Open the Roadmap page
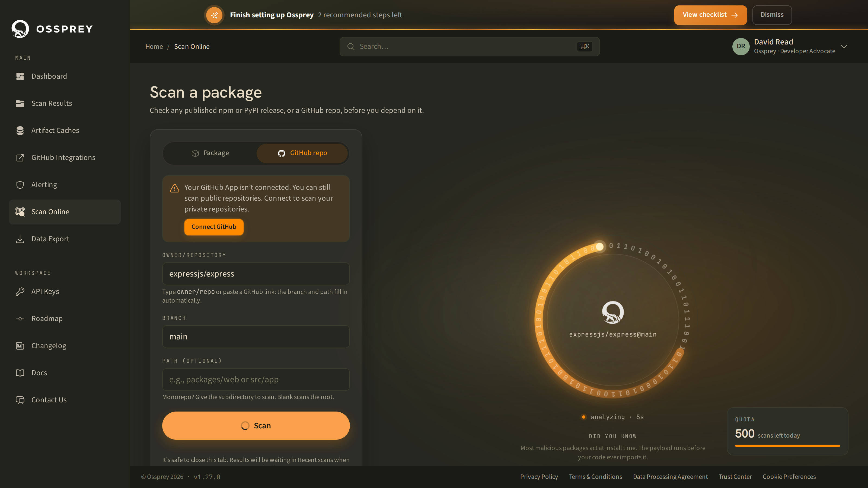Viewport: 868px width, 488px height. tap(65, 319)
